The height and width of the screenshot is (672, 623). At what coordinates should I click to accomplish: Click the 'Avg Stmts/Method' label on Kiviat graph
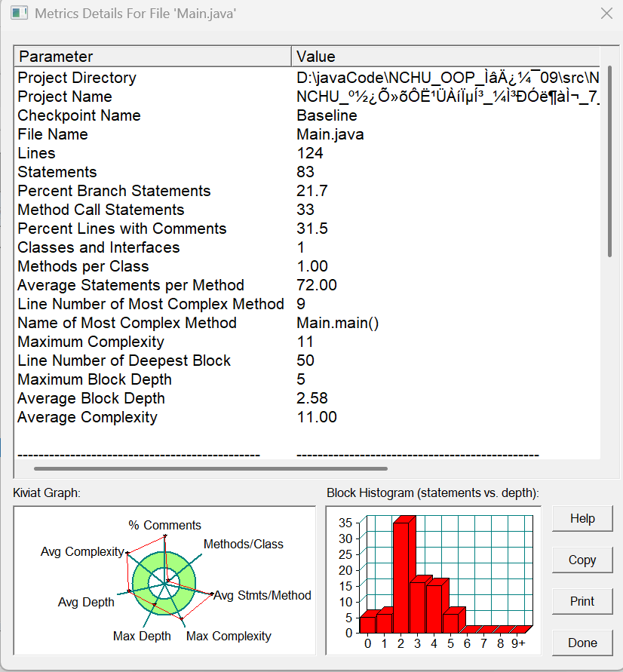262,595
